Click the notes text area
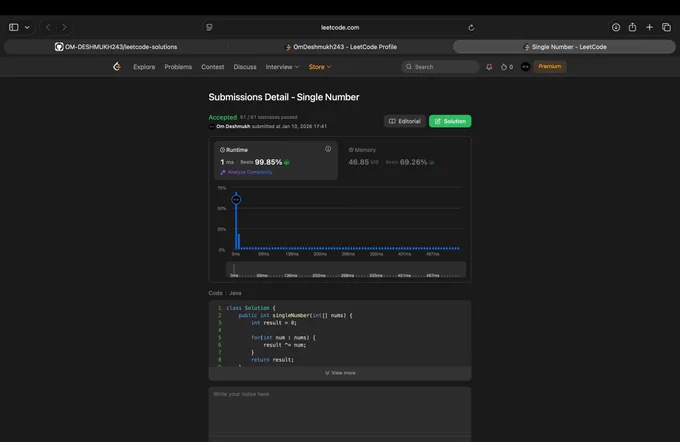Image resolution: width=680 pixels, height=442 pixels. [x=340, y=414]
